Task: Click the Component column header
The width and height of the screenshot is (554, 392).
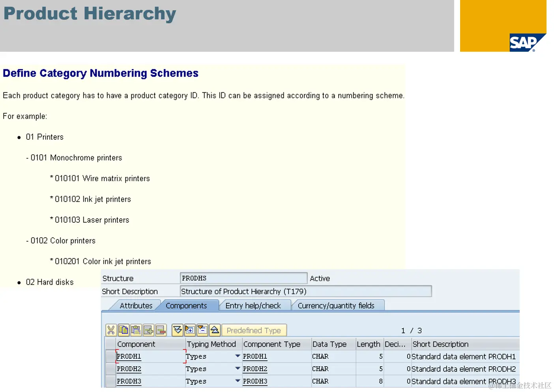Action: (150, 344)
